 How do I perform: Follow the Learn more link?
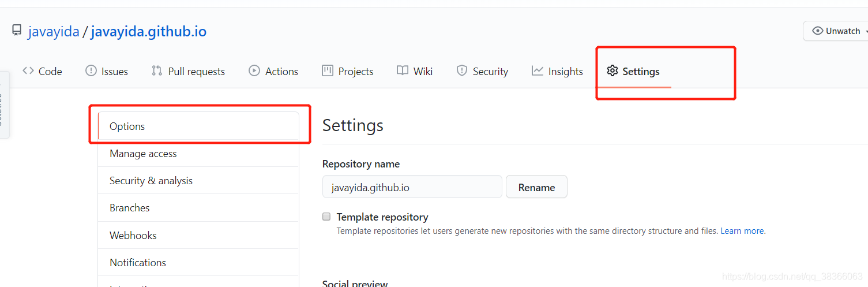(743, 231)
